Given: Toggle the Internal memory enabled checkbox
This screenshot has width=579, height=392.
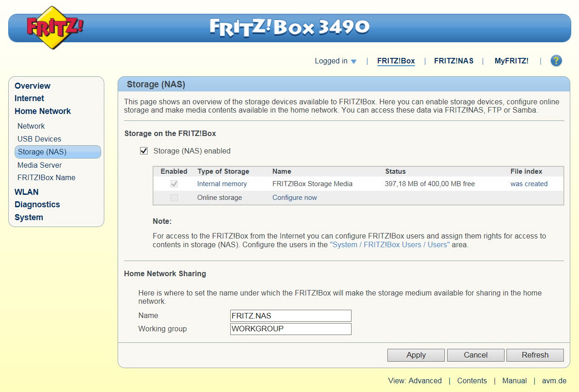Looking at the screenshot, I should (174, 184).
